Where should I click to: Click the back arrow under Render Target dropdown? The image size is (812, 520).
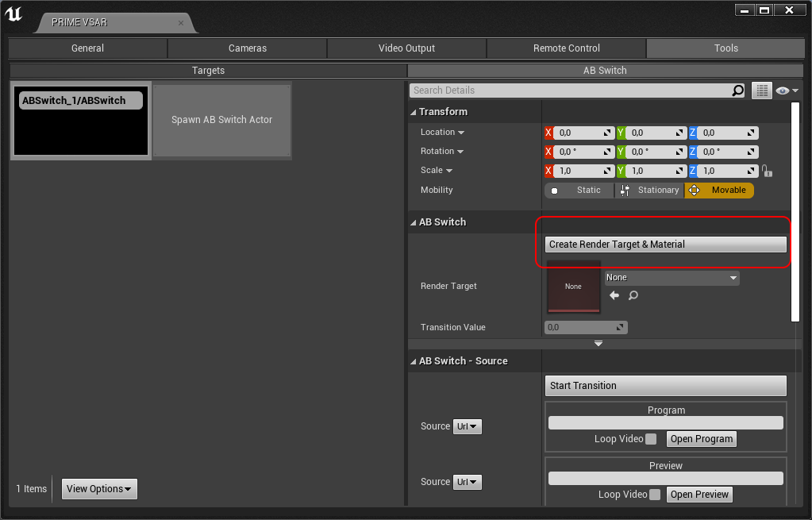(x=614, y=295)
